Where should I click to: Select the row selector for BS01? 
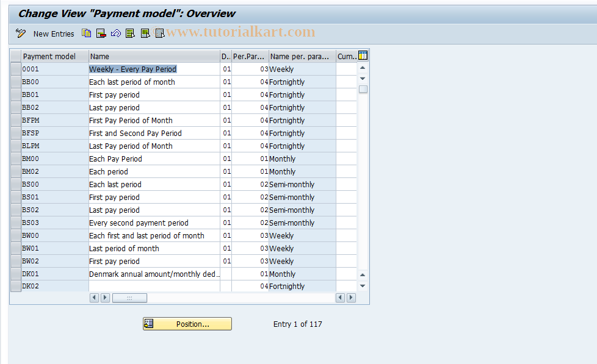pyautogui.click(x=16, y=197)
